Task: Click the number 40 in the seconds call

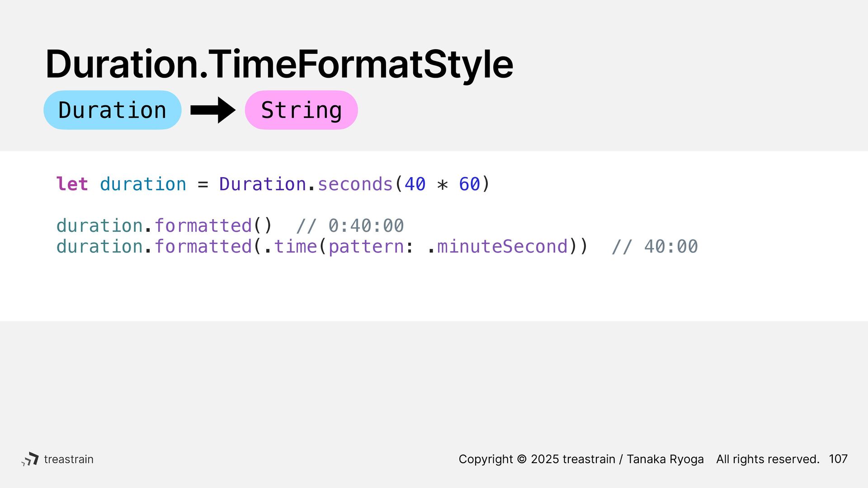Action: coord(415,184)
